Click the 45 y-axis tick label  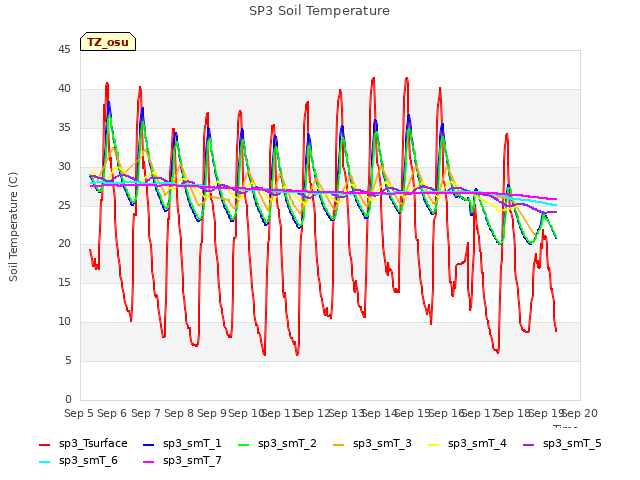[x=64, y=50]
